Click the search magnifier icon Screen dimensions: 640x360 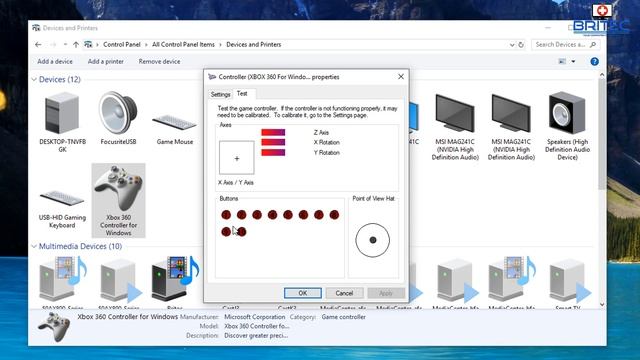click(593, 44)
